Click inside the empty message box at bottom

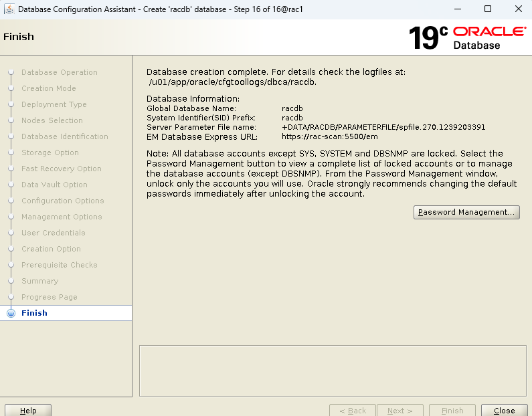coord(333,371)
